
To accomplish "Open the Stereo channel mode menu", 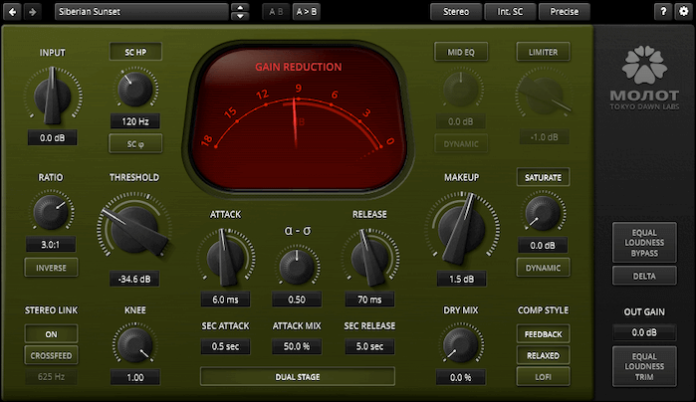I will (x=456, y=12).
